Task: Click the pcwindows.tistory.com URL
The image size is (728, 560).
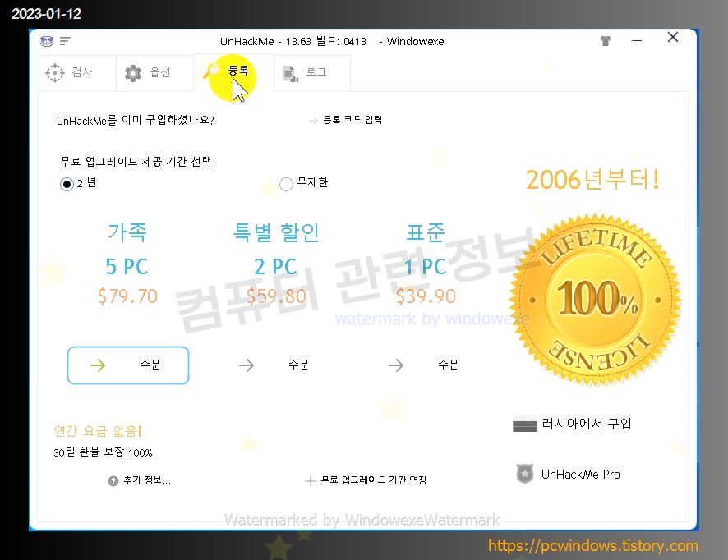Action: [x=593, y=545]
